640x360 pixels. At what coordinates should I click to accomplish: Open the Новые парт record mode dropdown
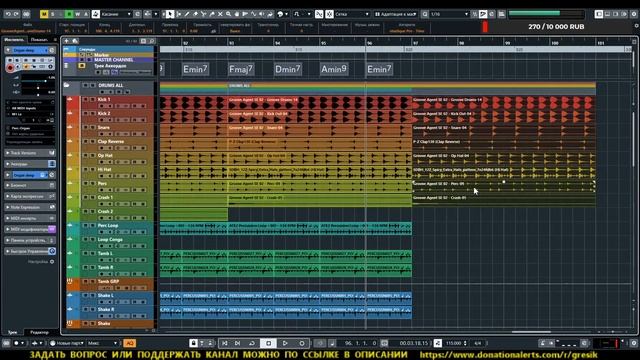(67, 343)
